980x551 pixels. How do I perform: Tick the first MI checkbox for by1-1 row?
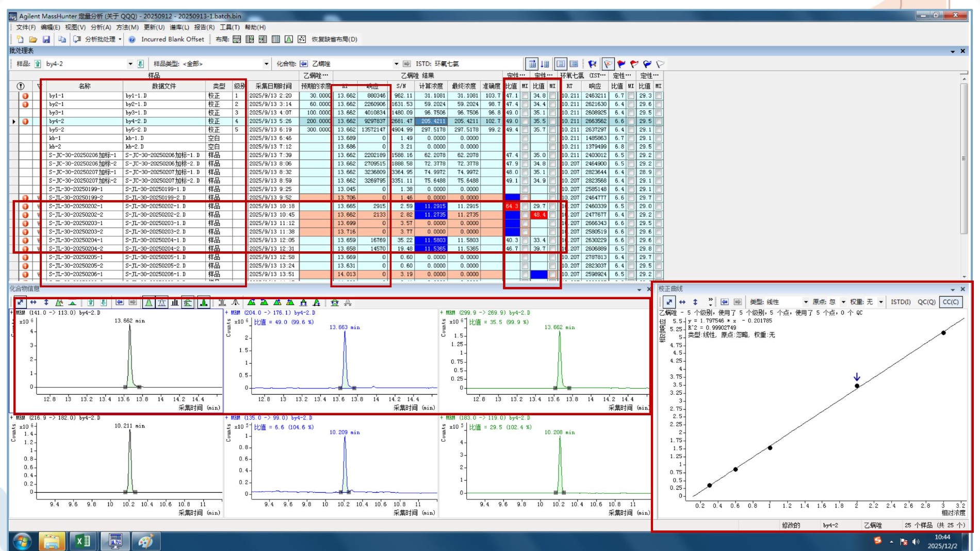525,95
